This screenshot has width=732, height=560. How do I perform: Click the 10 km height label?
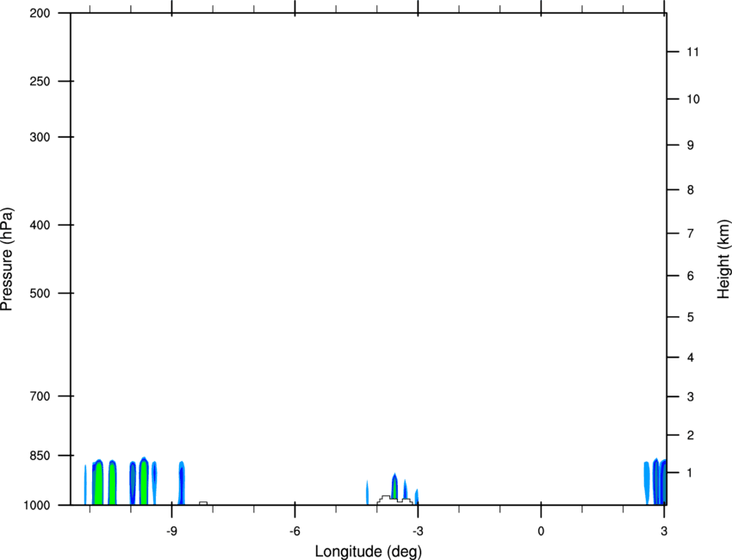coord(693,99)
